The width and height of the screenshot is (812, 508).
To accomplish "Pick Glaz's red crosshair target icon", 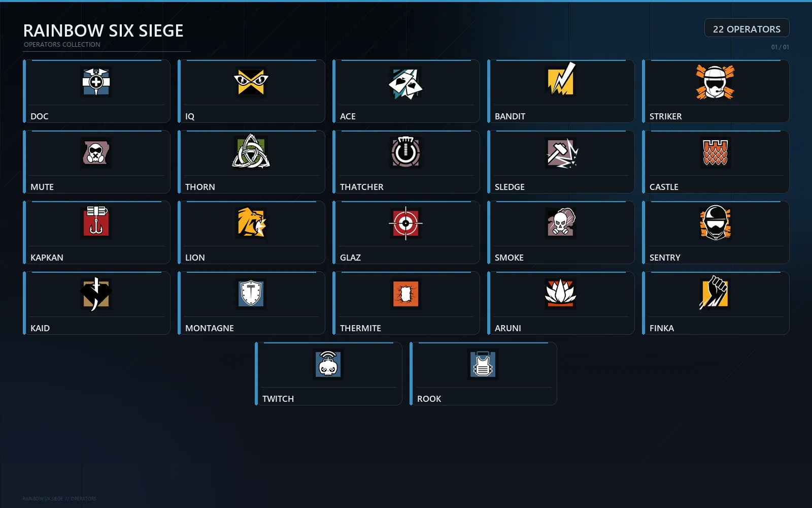I will tap(405, 223).
